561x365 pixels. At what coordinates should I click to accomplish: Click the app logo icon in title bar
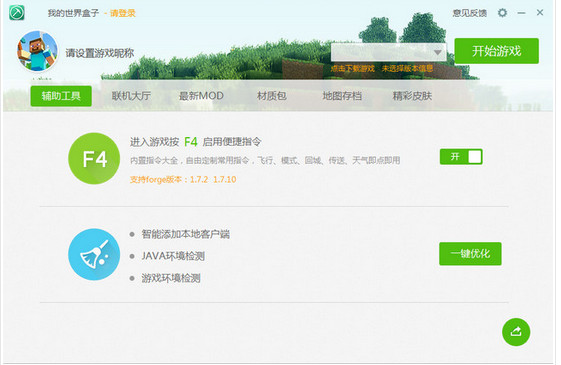(16, 13)
